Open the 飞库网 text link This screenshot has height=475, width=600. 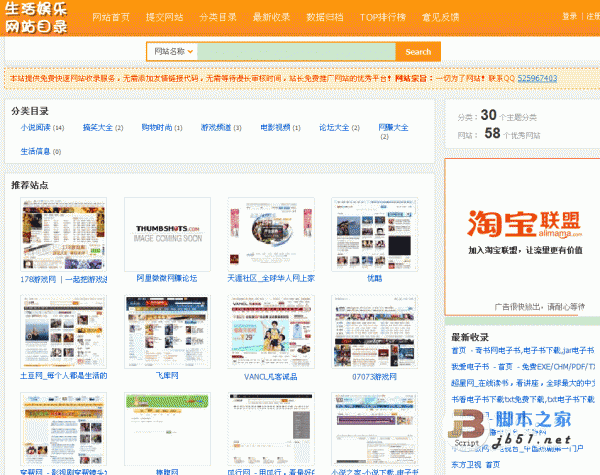click(167, 375)
